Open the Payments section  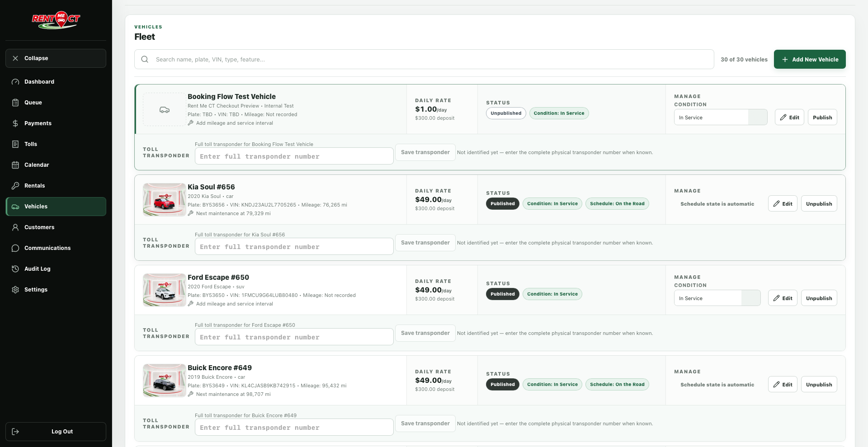[x=56, y=123]
